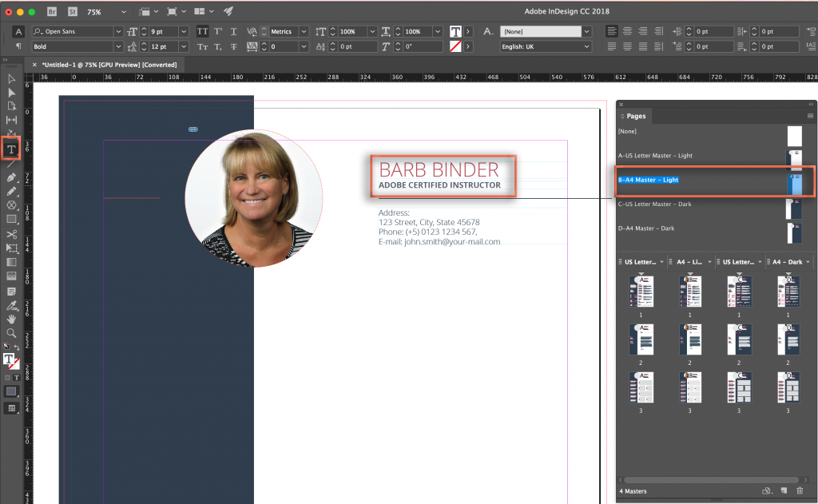Open Adobe Bridge with the Br icon
818x504 pixels.
coord(53,12)
